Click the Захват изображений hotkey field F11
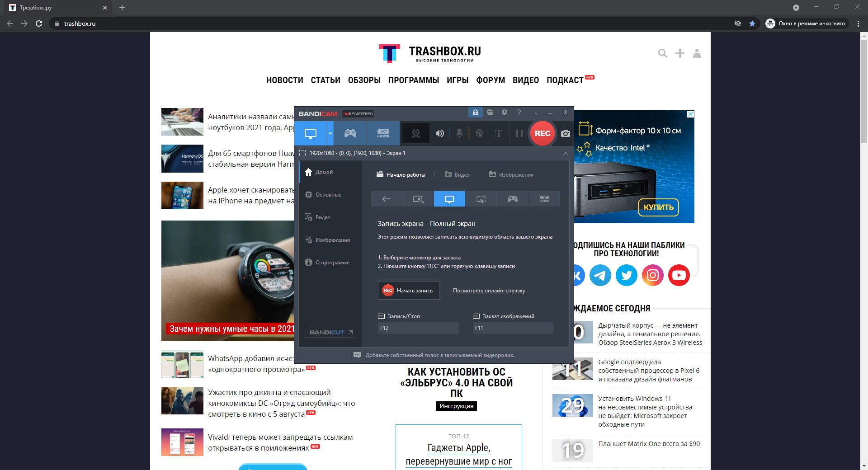 pos(513,328)
